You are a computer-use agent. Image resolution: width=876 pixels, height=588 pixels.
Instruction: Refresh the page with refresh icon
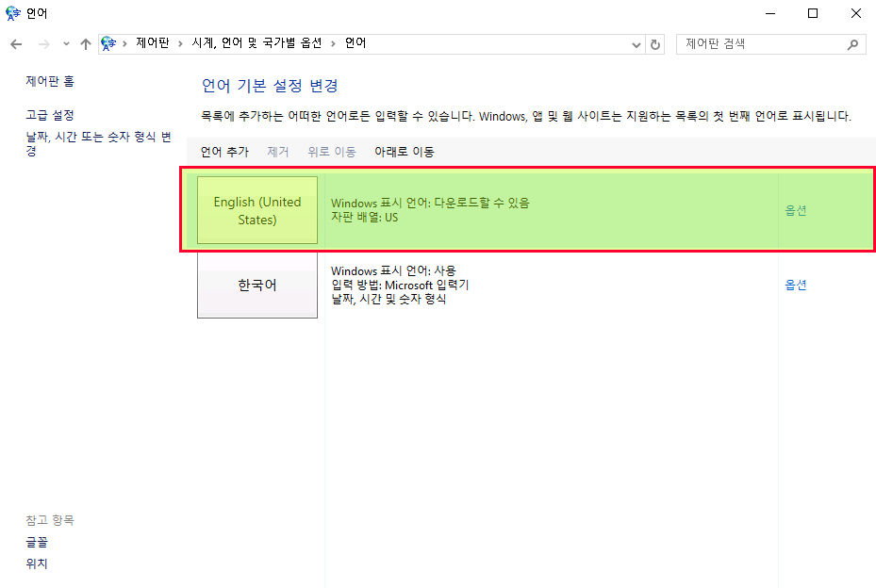coord(655,44)
